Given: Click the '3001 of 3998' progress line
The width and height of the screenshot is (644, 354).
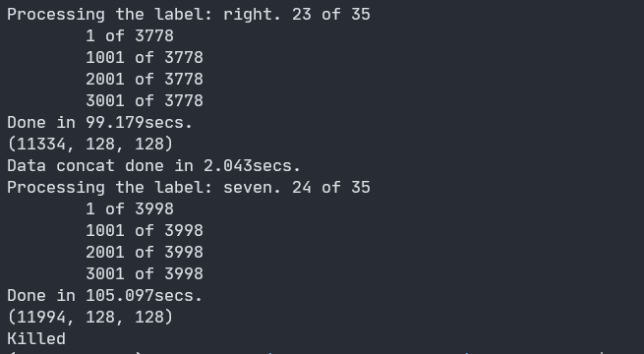Looking at the screenshot, I should 145,274.
